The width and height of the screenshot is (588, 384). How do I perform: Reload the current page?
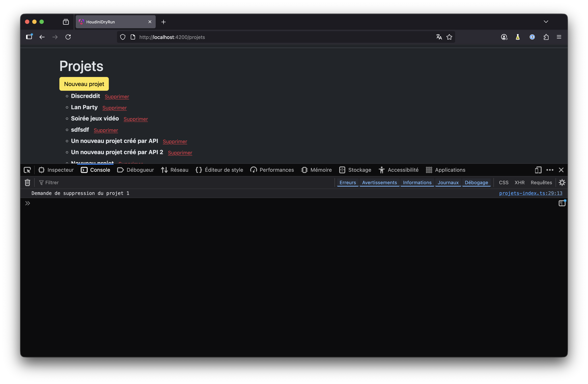coord(68,37)
